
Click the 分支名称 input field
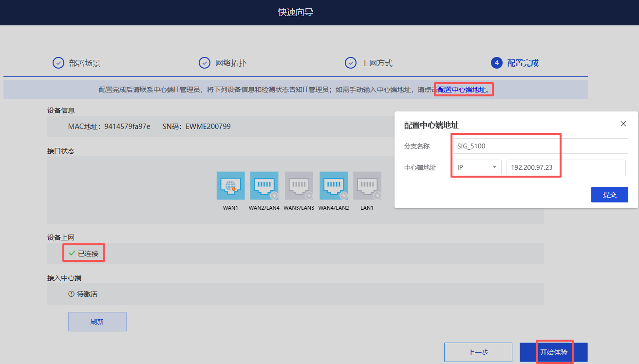540,146
